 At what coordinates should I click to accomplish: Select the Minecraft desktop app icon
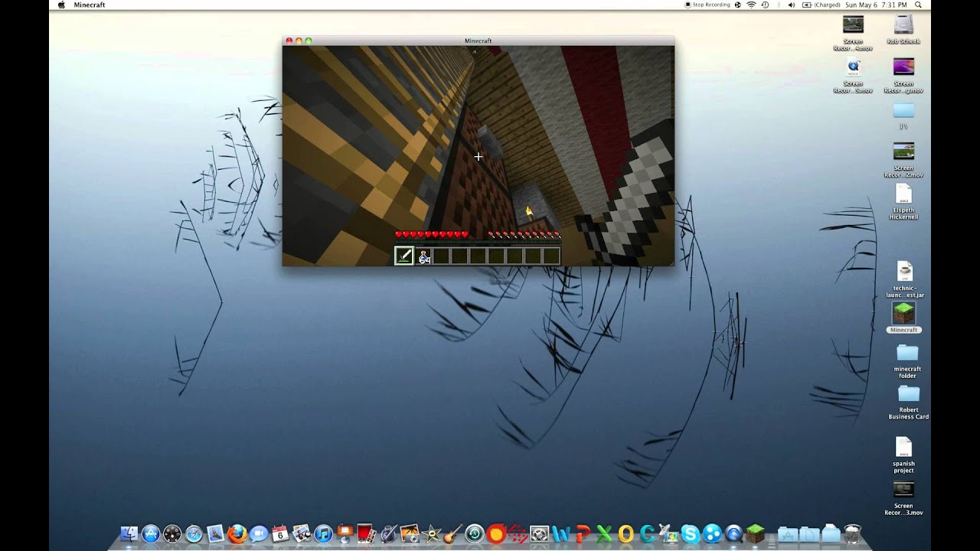[x=904, y=318]
